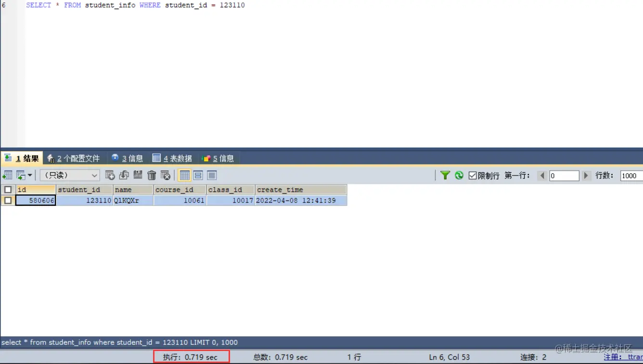Select the class_id cell 10017
The image size is (643, 364).
pyautogui.click(x=231, y=201)
